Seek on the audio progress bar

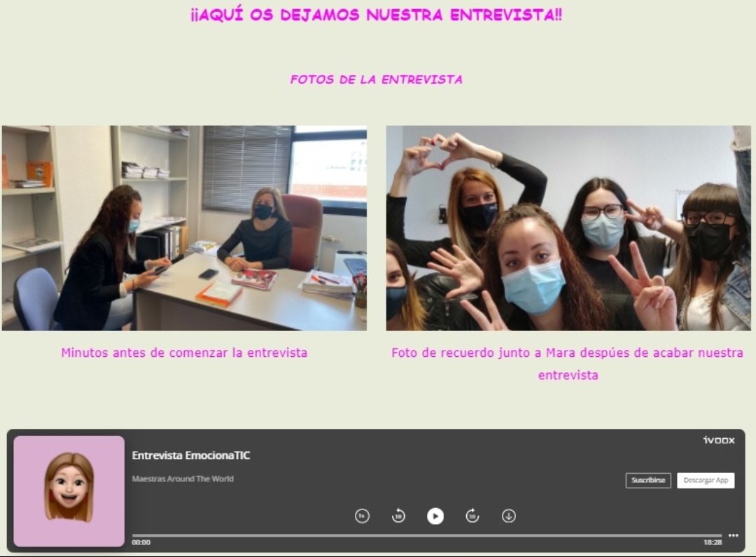coord(427,535)
